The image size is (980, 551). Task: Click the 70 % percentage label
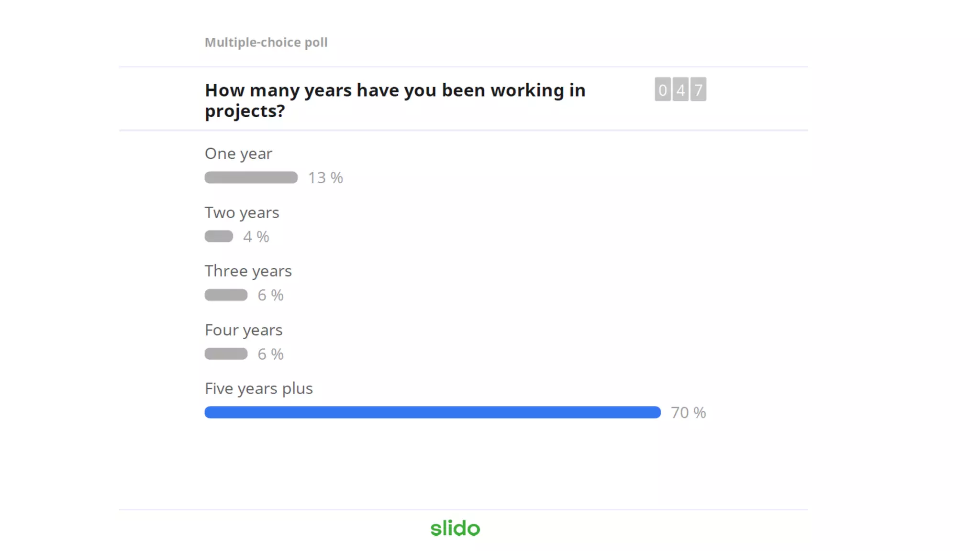pyautogui.click(x=688, y=413)
